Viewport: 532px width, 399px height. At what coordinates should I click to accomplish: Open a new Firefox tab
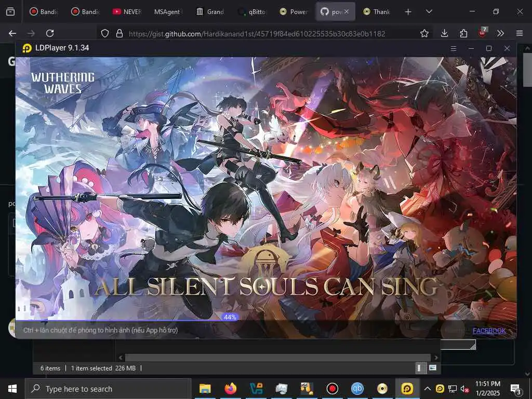tap(408, 12)
